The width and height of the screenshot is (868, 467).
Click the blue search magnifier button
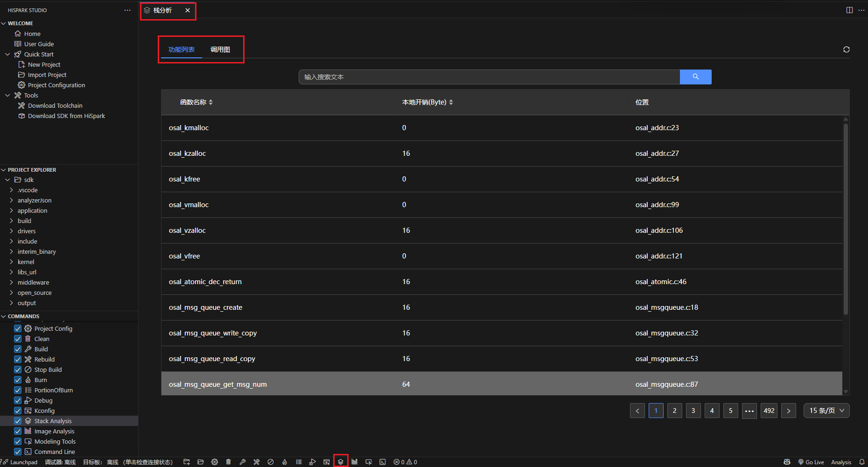click(x=695, y=77)
